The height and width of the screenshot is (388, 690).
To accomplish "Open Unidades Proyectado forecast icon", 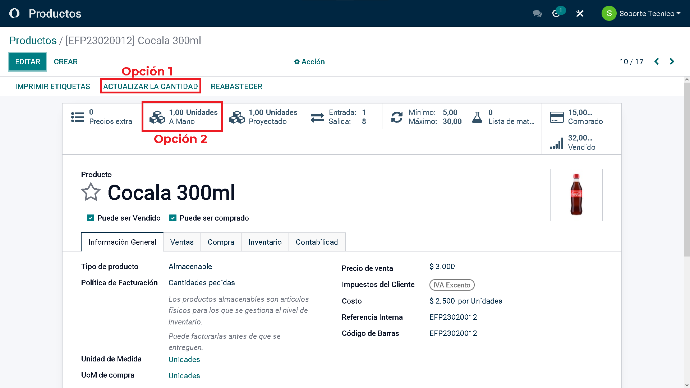I will coord(237,117).
